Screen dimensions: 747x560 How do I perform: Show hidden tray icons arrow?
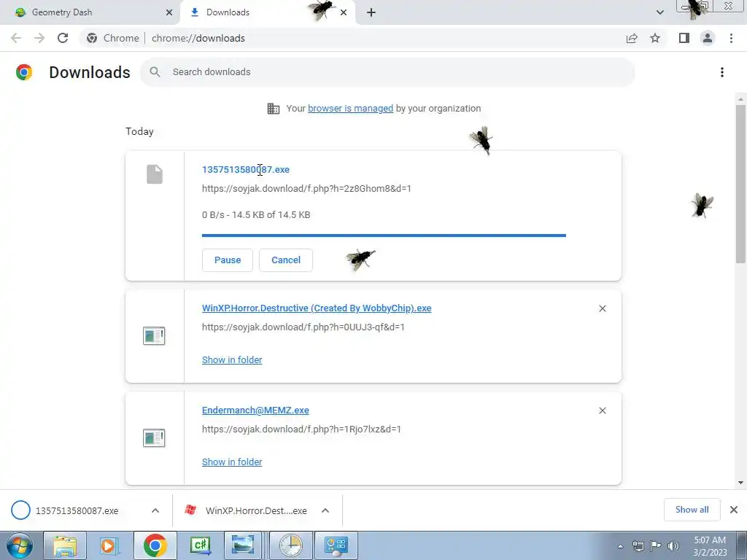pyautogui.click(x=620, y=546)
